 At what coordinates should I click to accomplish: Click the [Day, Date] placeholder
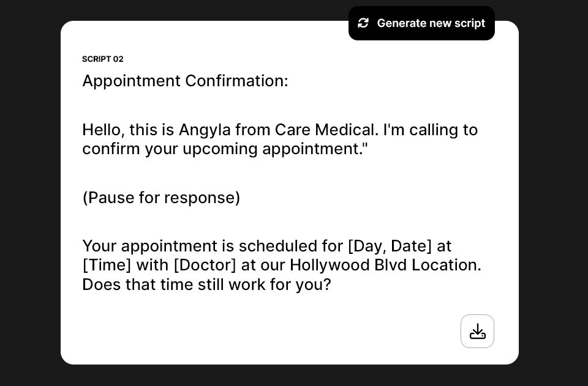coord(390,247)
